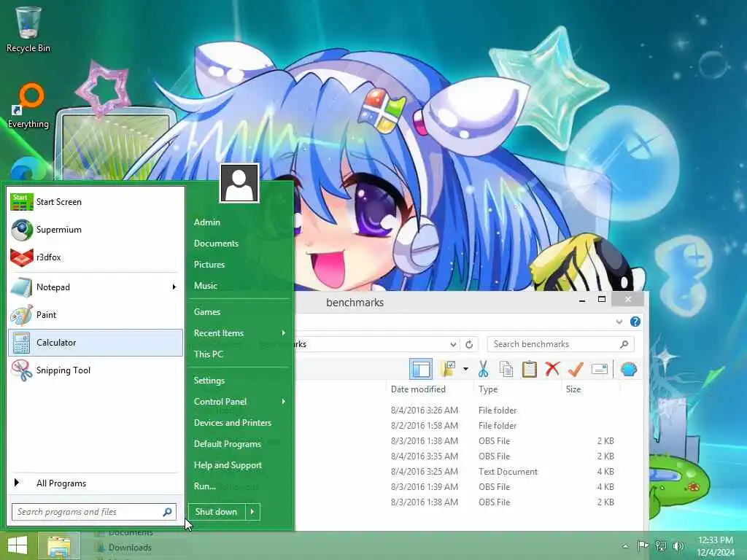This screenshot has width=747, height=560.
Task: Launch Supermium from the Start menu
Action: pos(96,230)
